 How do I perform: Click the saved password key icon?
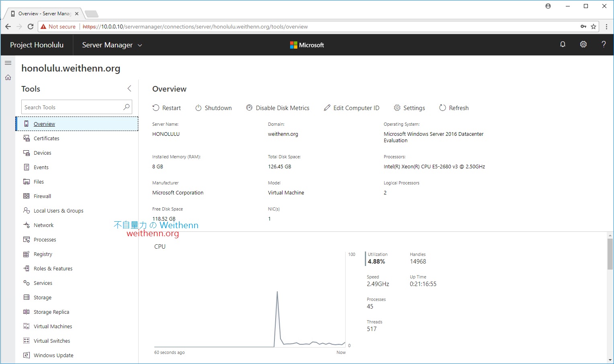point(583,27)
